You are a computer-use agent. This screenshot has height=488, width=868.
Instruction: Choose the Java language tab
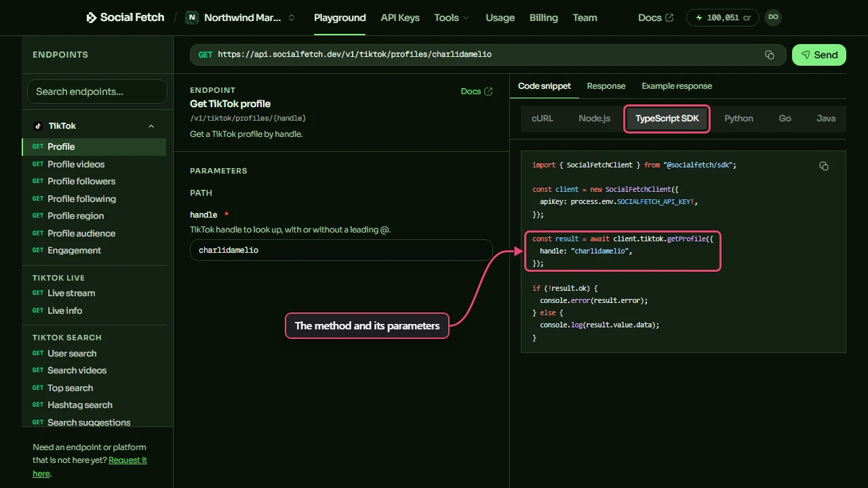coord(826,119)
